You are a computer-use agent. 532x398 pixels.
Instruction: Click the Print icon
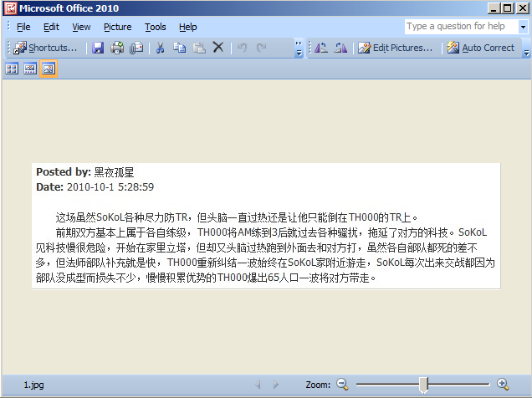coord(117,48)
